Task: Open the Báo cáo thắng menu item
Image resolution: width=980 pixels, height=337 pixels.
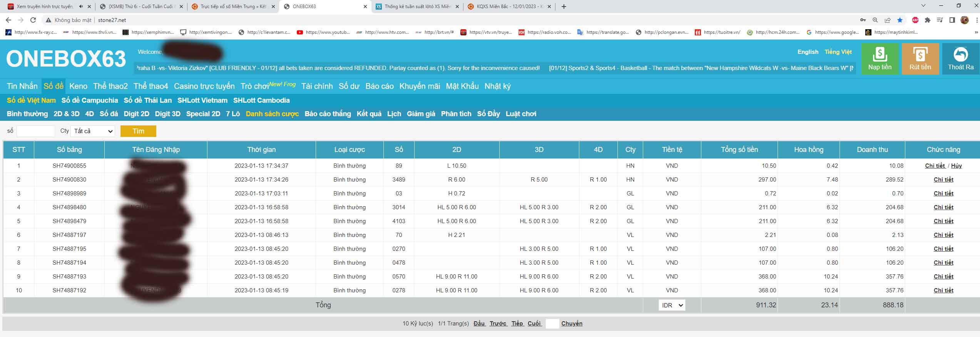Action: pos(328,114)
